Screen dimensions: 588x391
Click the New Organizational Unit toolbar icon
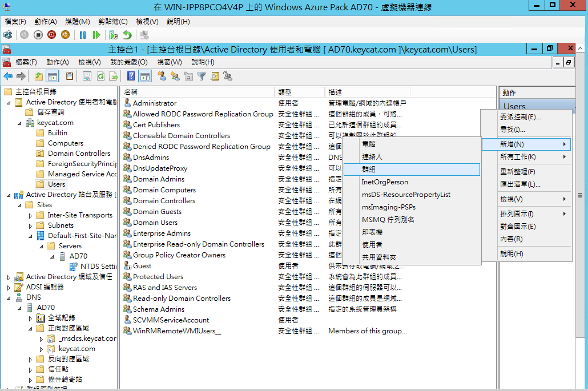click(x=188, y=76)
